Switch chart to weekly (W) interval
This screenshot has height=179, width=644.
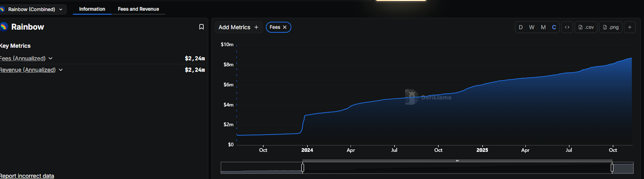532,27
